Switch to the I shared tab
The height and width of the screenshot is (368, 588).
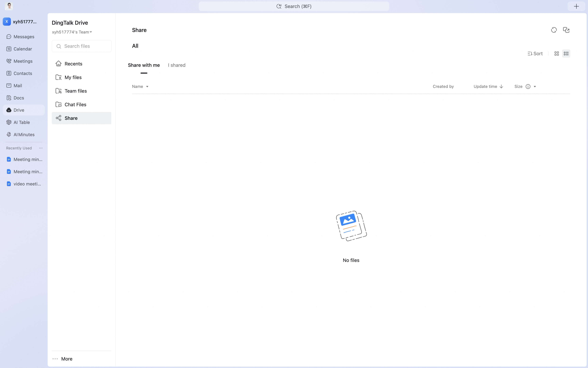click(x=177, y=65)
